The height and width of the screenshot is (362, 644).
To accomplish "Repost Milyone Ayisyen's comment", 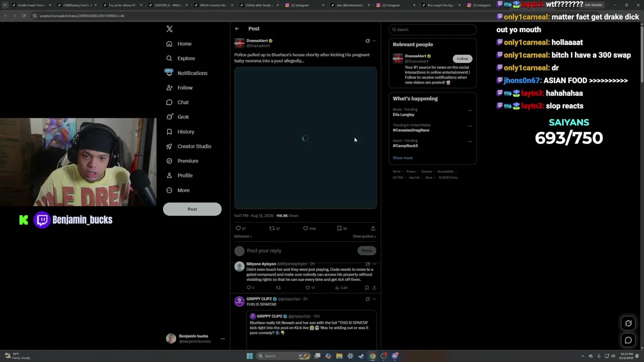I will click(x=278, y=288).
